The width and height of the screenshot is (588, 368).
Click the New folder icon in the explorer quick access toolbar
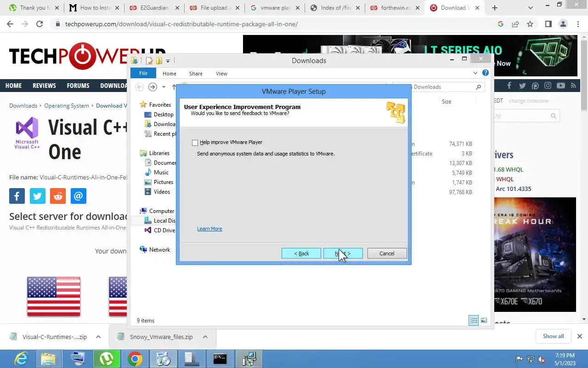click(x=159, y=61)
